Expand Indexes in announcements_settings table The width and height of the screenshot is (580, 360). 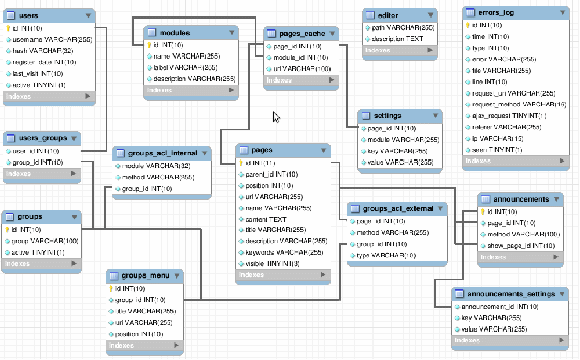pos(562,340)
